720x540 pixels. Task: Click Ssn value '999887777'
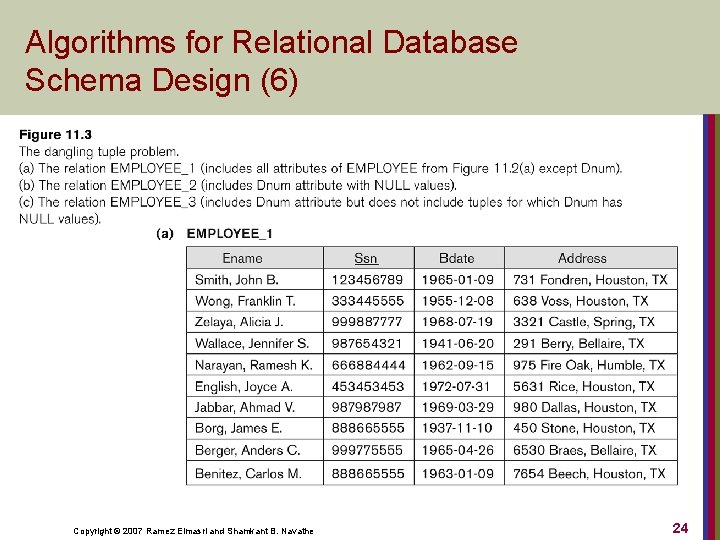click(x=367, y=322)
